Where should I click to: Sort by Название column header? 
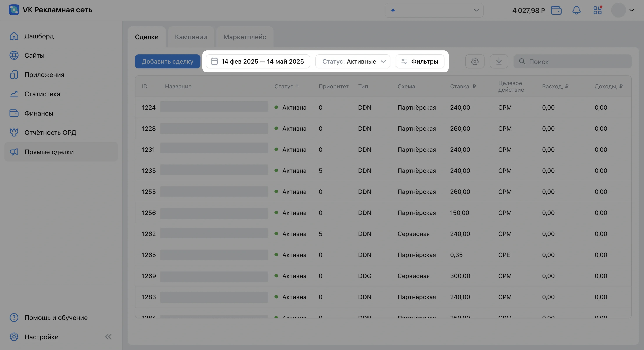178,86
